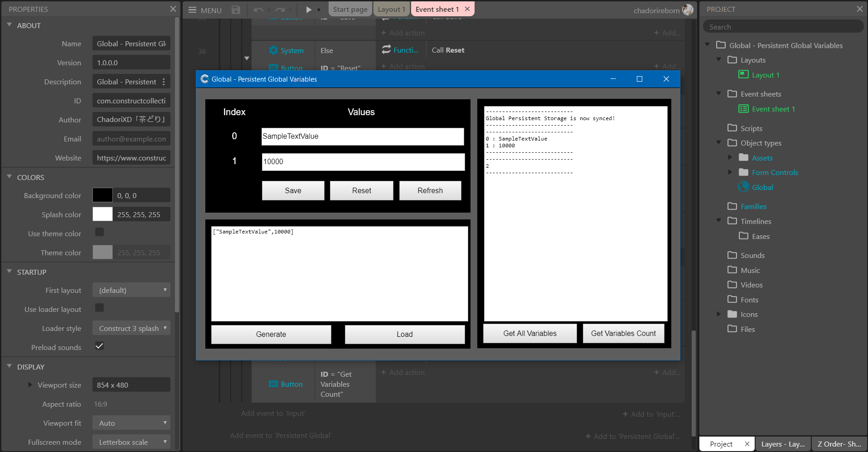Click the Reset button in preview
This screenshot has height=452, width=868.
362,190
